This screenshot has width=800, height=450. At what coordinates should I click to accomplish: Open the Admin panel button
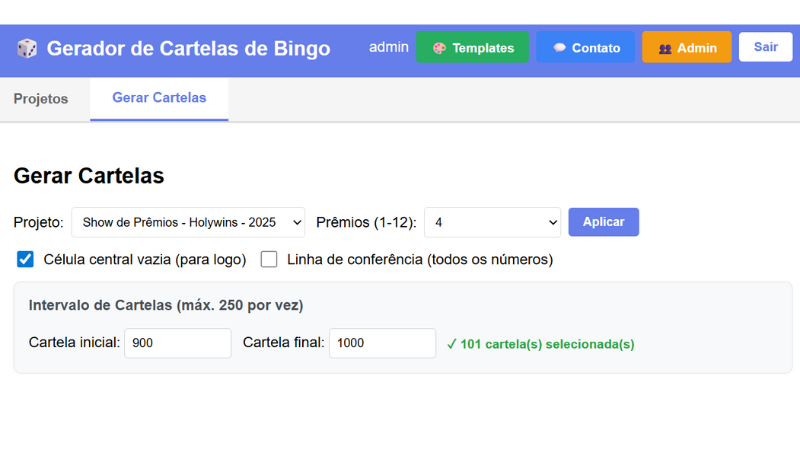pos(687,47)
